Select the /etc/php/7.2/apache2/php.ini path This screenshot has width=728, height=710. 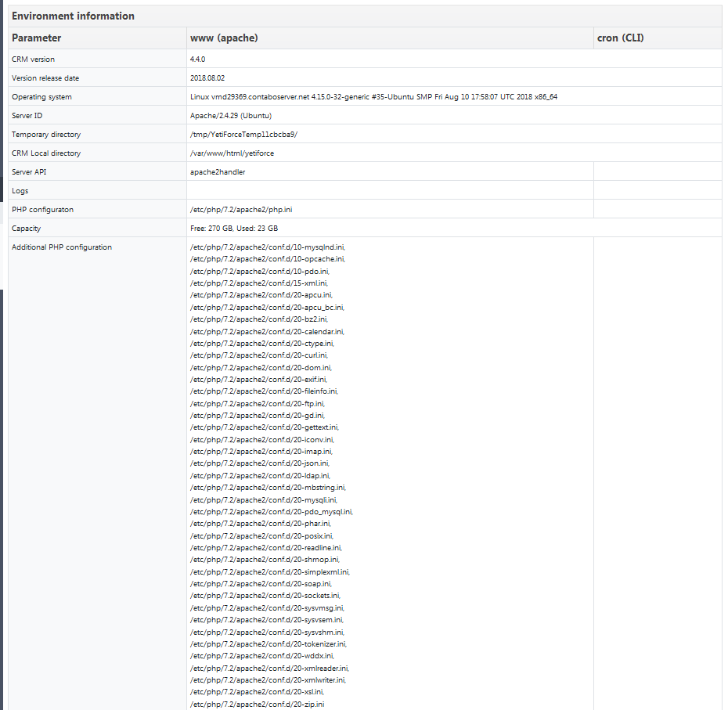[241, 210]
